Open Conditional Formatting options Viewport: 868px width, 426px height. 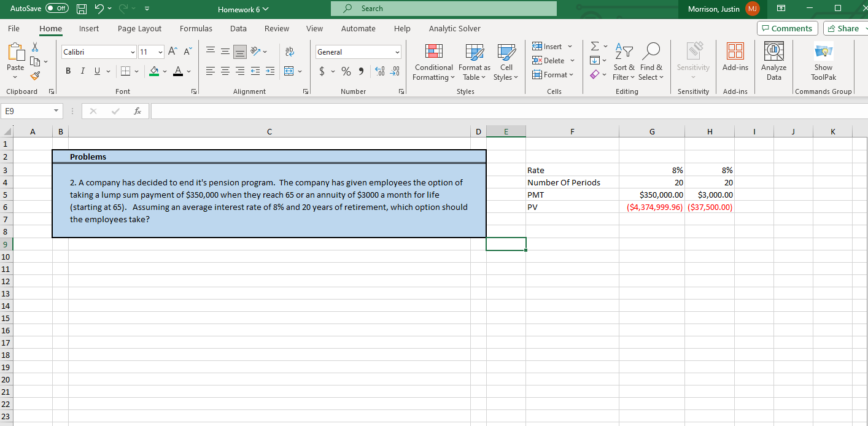(x=433, y=61)
